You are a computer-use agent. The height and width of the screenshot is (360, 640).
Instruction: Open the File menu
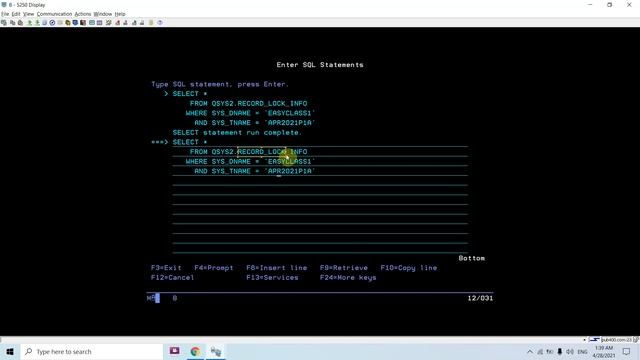(x=5, y=14)
